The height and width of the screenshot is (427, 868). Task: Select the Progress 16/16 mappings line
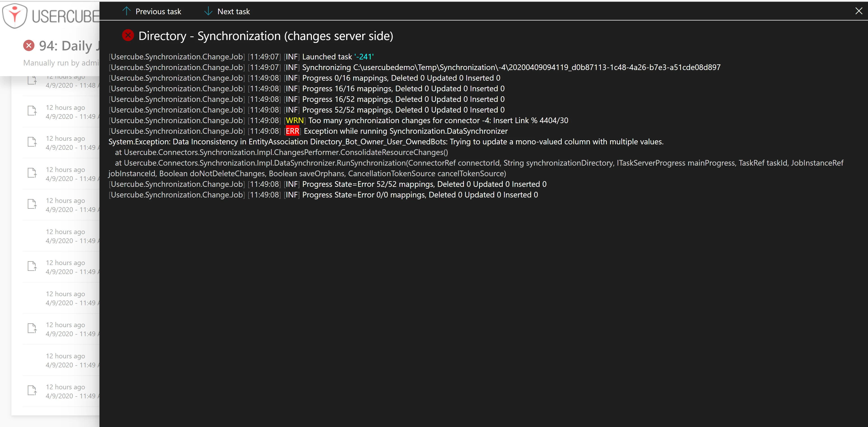307,89
